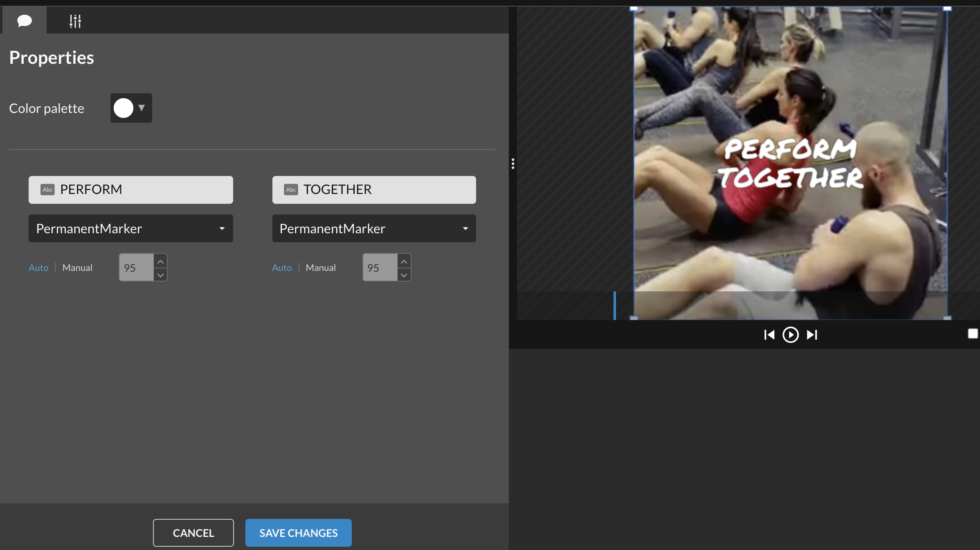Select Manual sizing for PERFORM text

(x=77, y=268)
